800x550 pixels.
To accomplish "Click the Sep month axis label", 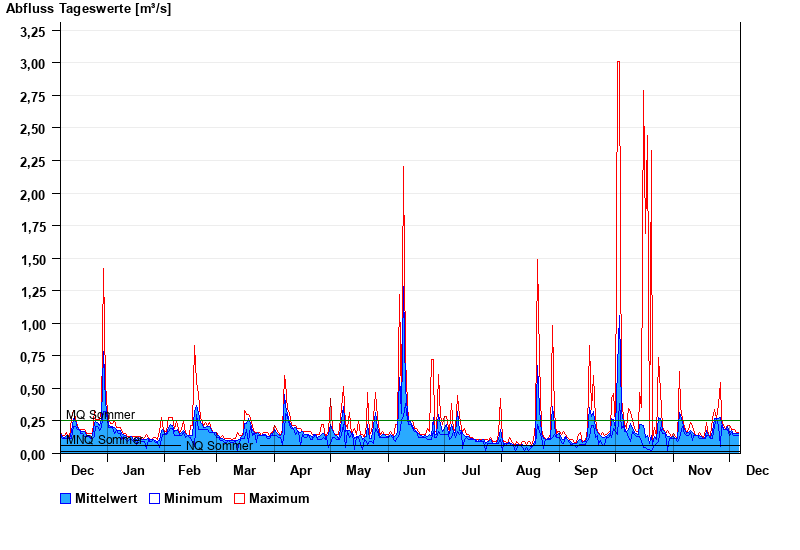I will coord(586,471).
